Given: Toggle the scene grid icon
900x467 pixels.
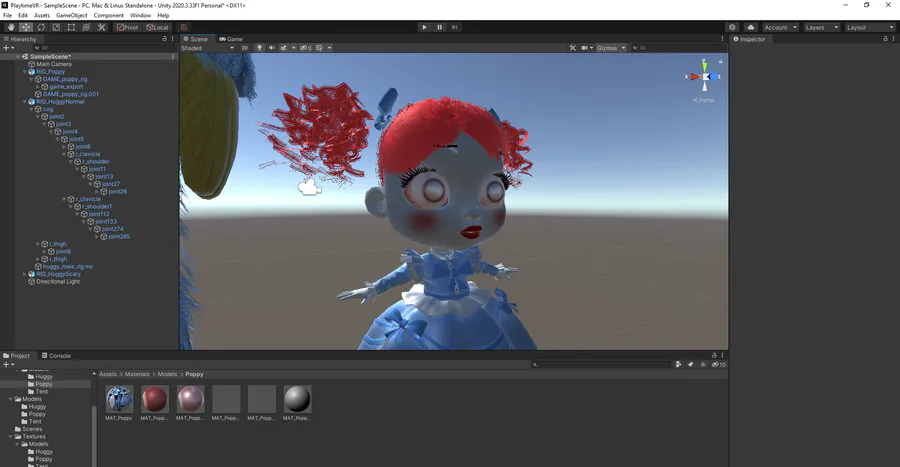Looking at the screenshot, I should [320, 48].
